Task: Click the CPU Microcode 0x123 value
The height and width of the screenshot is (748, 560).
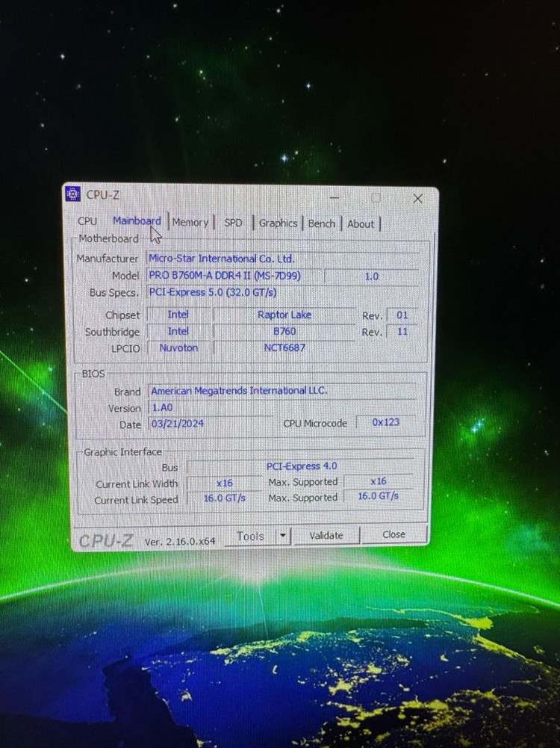Action: [x=385, y=422]
